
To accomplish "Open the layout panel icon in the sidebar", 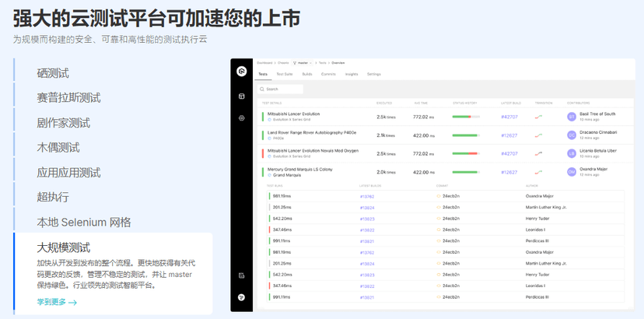I will [241, 96].
